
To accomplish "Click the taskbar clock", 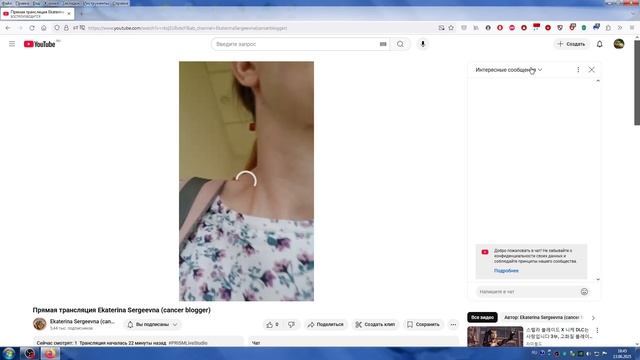I will pyautogui.click(x=622, y=353).
